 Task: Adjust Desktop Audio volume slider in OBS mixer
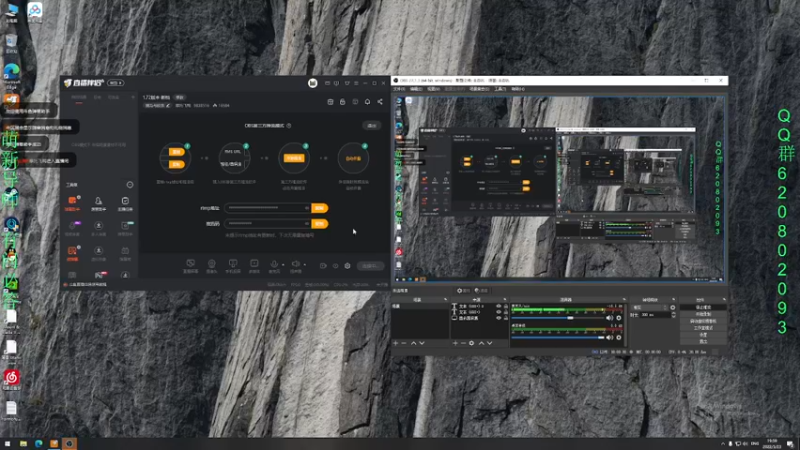(558, 337)
